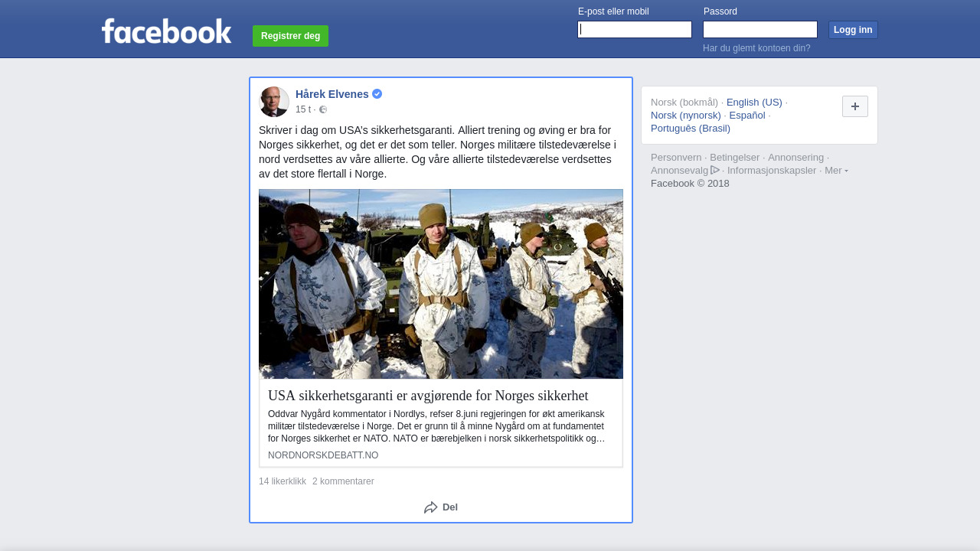Image resolution: width=980 pixels, height=551 pixels.
Task: Click the AdChoices triangle icon
Action: (715, 170)
